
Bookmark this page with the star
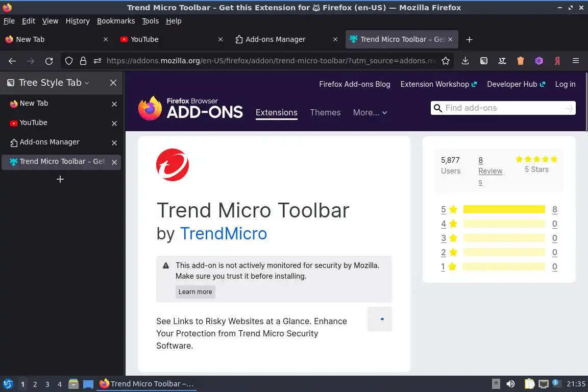pyautogui.click(x=446, y=61)
